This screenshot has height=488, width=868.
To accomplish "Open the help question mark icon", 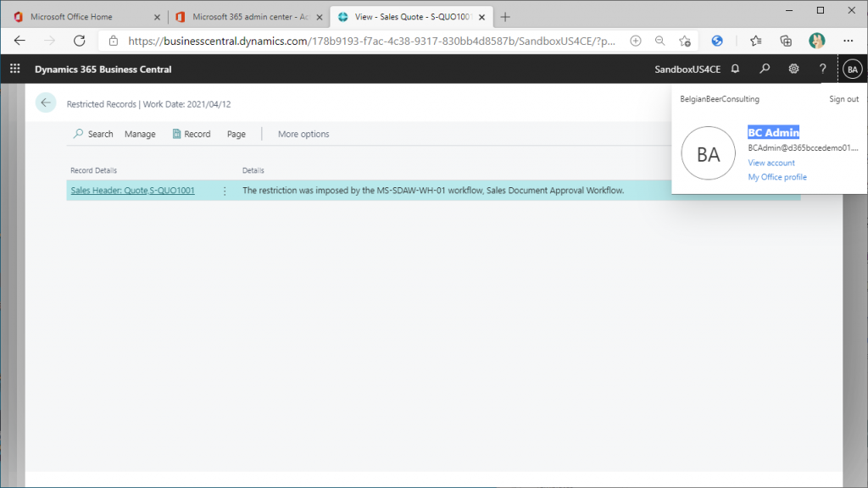I will coord(822,69).
